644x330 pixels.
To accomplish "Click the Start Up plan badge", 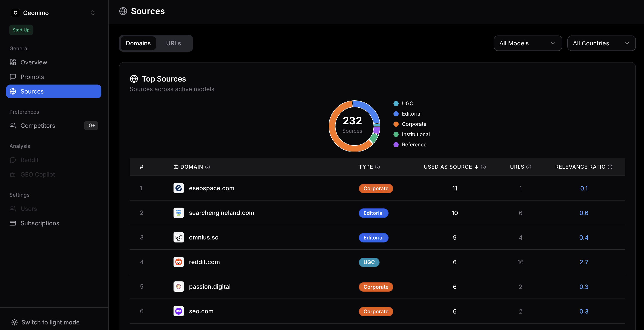I will click(21, 30).
